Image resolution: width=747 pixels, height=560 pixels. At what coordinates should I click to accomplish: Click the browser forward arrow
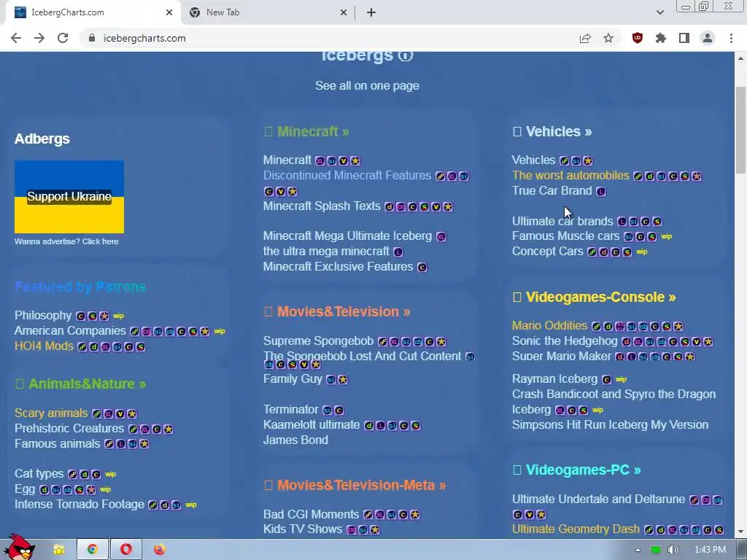39,38
